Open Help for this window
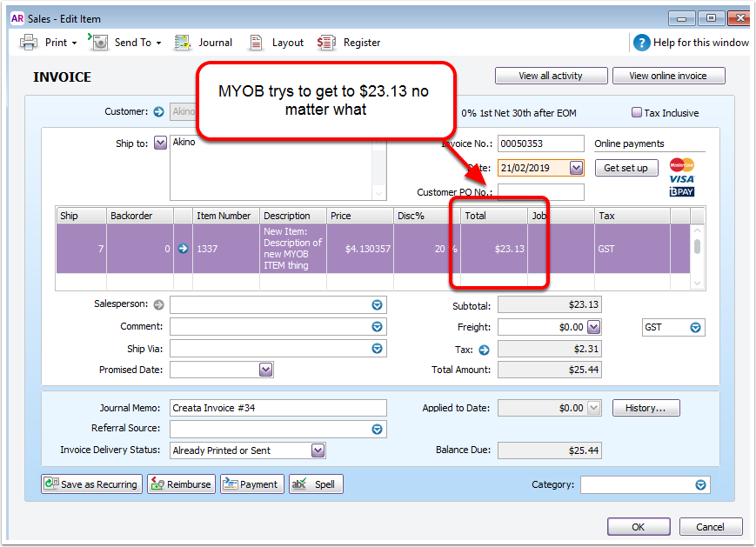This screenshot has width=756, height=547. point(701,43)
